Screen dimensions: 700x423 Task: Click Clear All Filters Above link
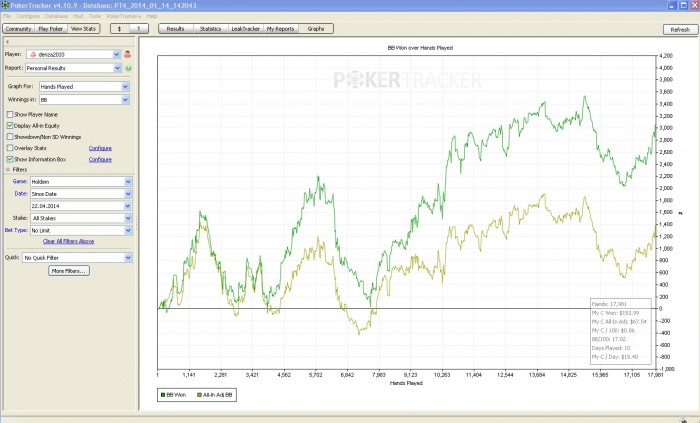coord(68,241)
